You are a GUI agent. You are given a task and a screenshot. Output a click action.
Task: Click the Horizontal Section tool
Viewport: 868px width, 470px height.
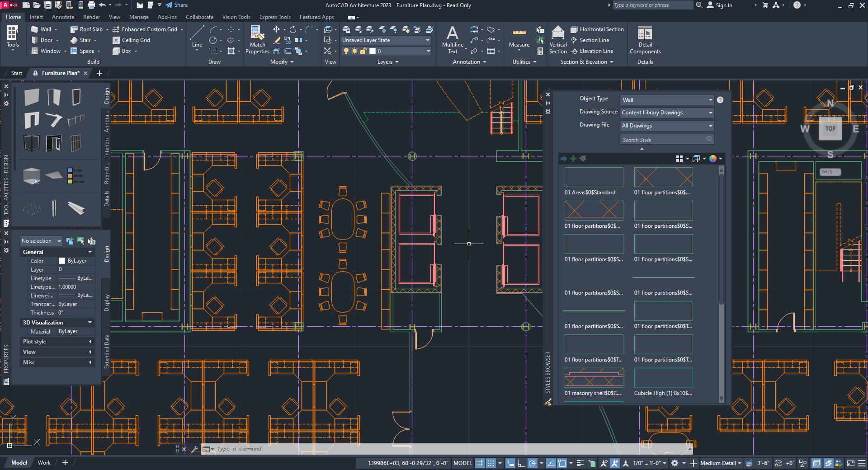[x=597, y=29]
